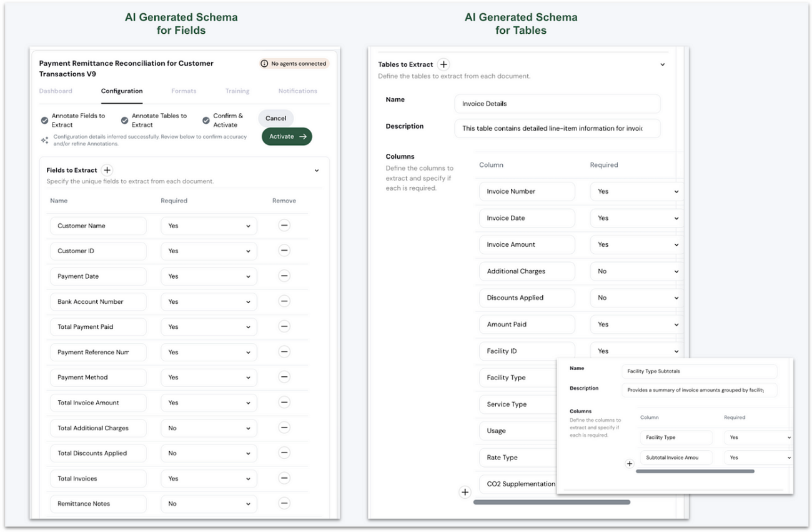812x532 pixels.
Task: Add a new field with the plus icon
Action: click(107, 170)
